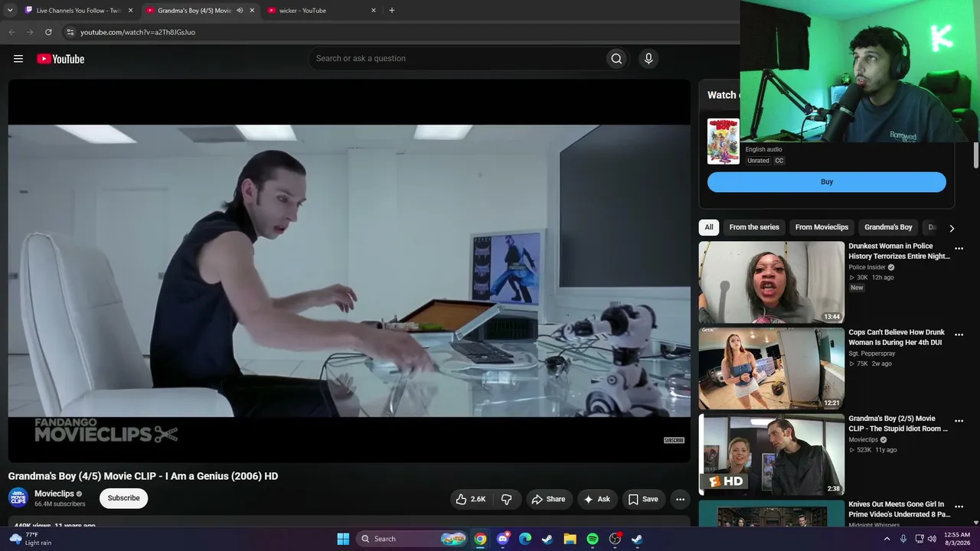Viewport: 980px width, 551px height.
Task: Open the volume control in system tray
Action: (932, 539)
